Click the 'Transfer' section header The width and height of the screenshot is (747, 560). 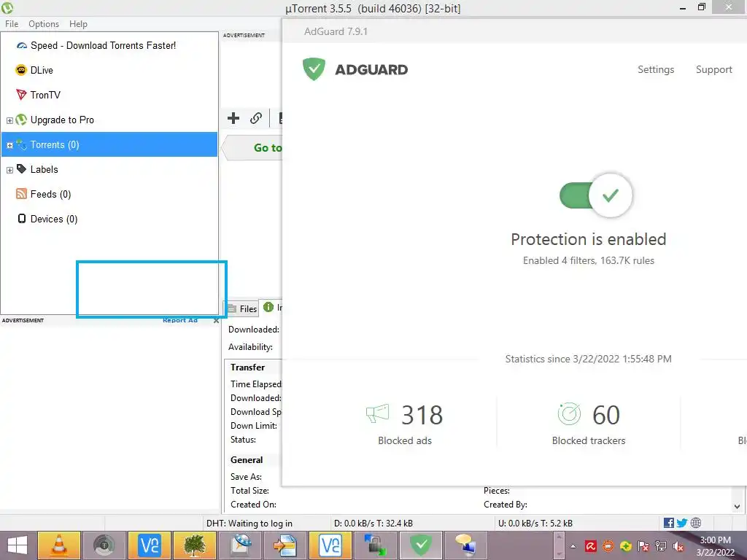point(248,367)
